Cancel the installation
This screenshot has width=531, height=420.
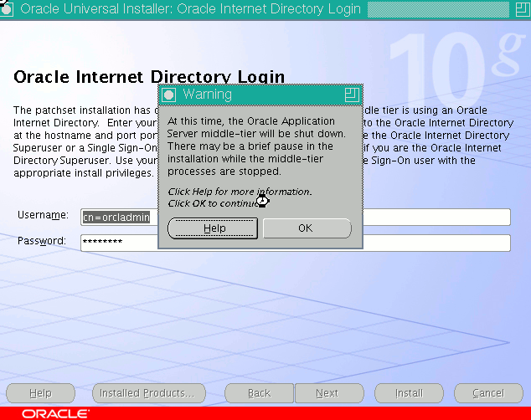point(488,393)
